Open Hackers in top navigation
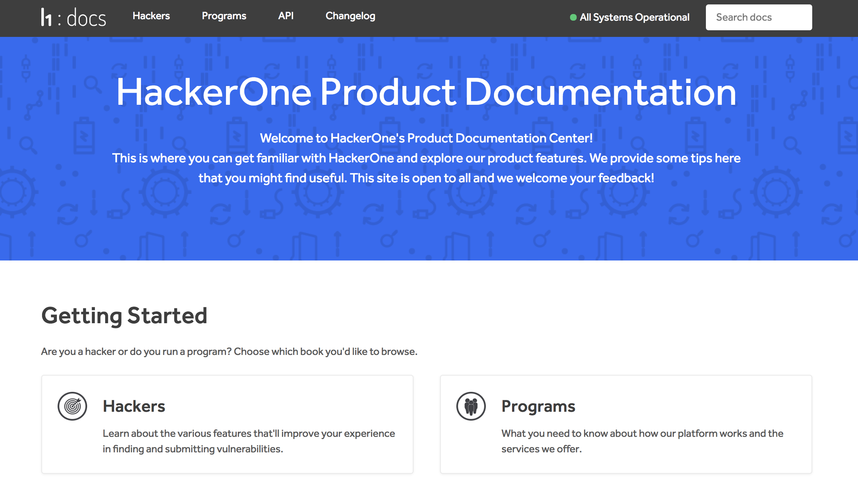This screenshot has width=858, height=504. 151,16
